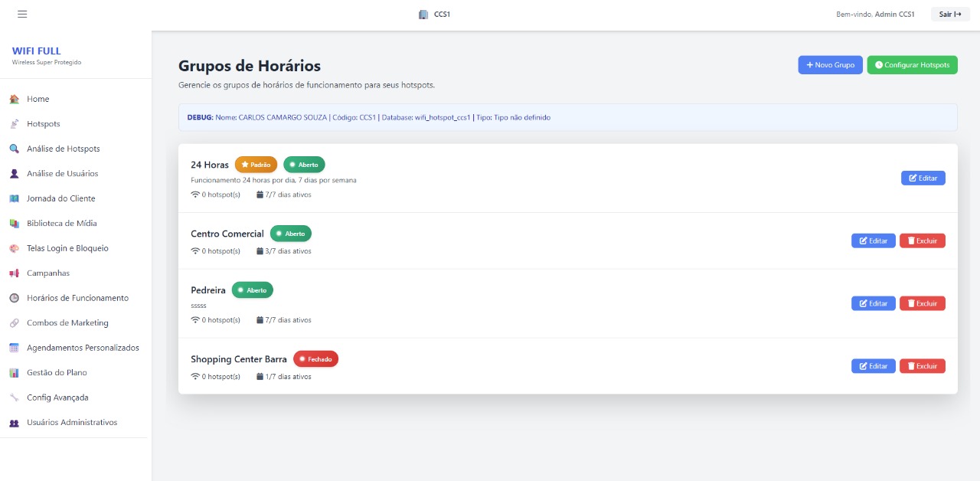Click the Análise de Hotspots magnifier icon
Screen dimensions: 980x481
pos(14,149)
